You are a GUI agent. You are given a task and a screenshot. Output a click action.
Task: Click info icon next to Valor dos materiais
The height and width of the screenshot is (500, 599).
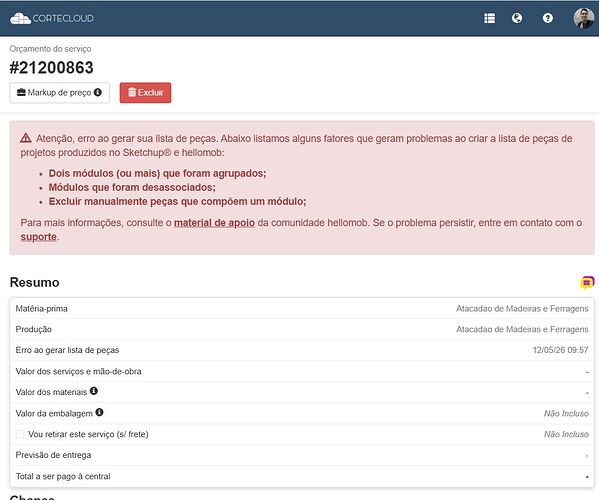[x=94, y=391]
